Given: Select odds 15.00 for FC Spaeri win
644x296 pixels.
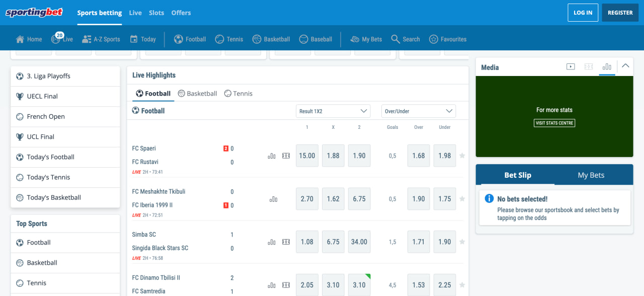Looking at the screenshot, I should pyautogui.click(x=307, y=156).
